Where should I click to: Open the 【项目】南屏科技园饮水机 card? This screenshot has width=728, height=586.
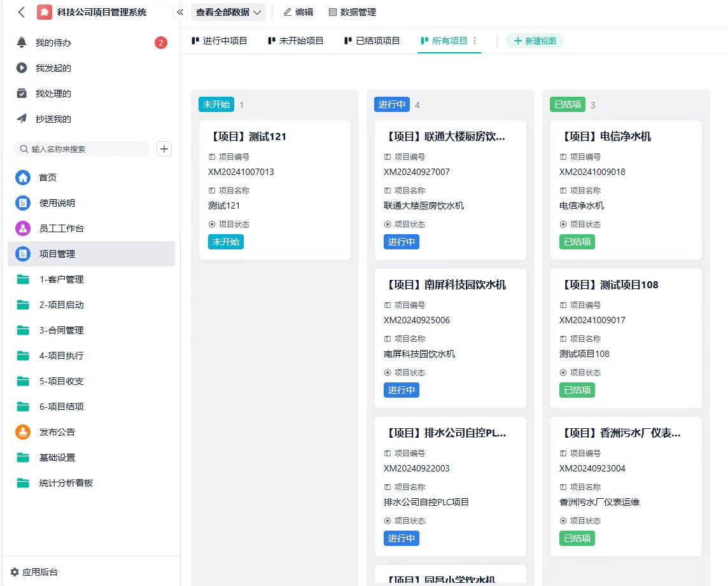451,338
